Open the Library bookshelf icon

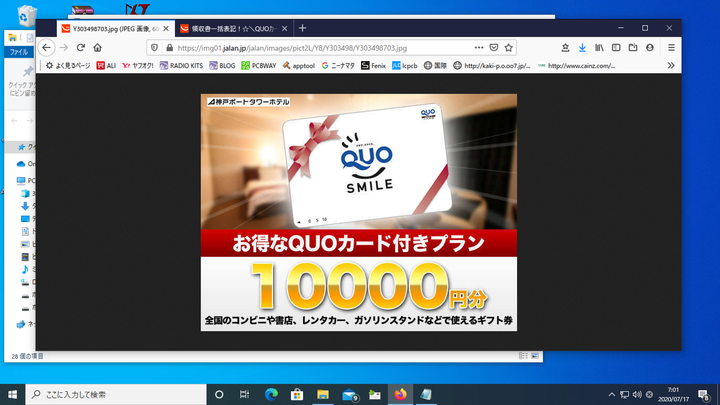coord(599,47)
